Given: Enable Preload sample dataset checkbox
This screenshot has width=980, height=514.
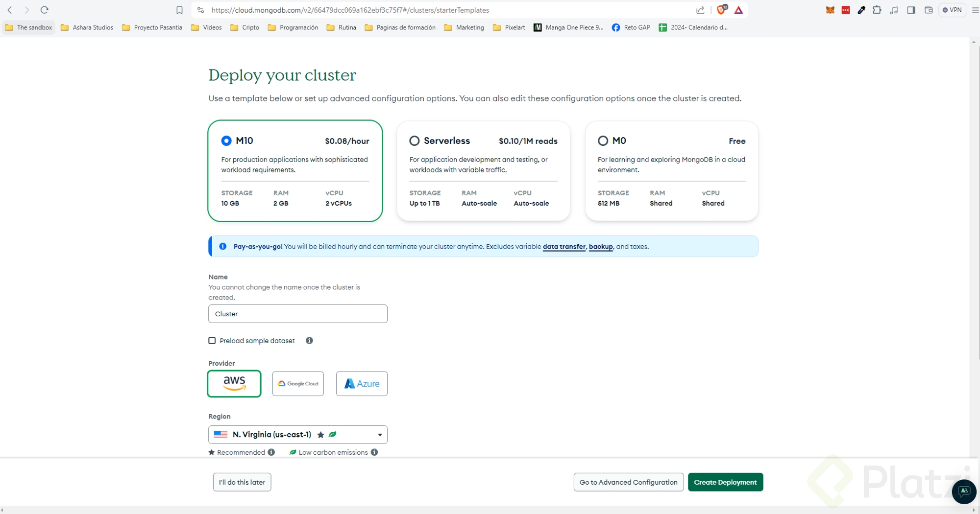Looking at the screenshot, I should (212, 341).
